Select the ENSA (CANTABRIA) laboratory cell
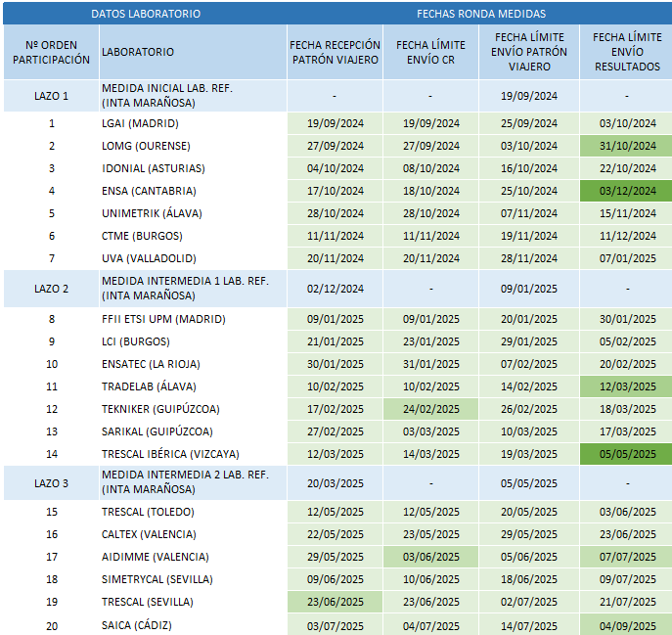This screenshot has width=672, height=635. tap(149, 191)
